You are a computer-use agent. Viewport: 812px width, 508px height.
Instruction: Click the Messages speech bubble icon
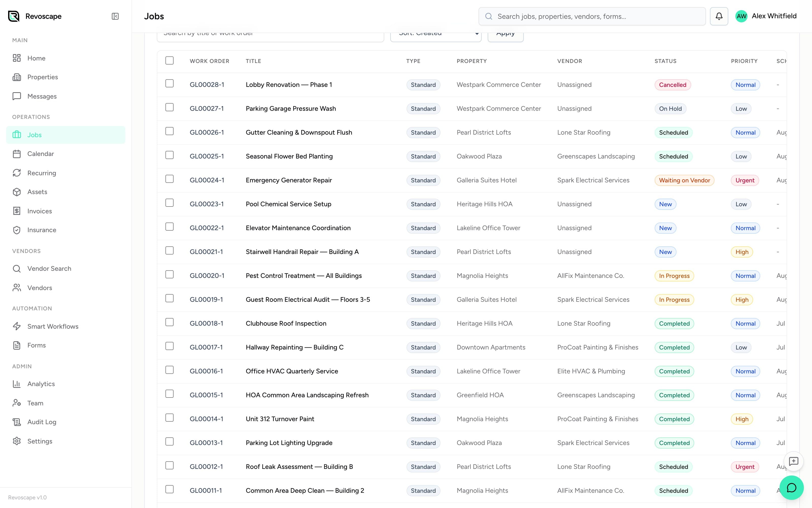point(17,97)
